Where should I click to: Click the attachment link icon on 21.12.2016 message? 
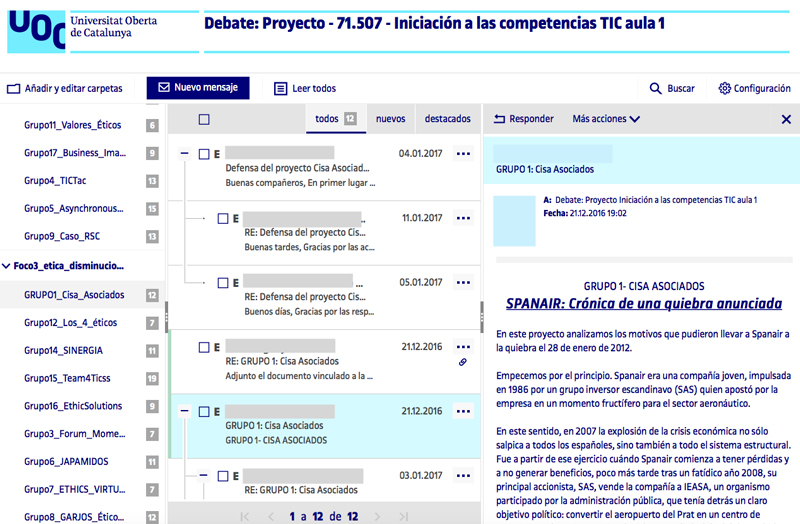pos(463,362)
